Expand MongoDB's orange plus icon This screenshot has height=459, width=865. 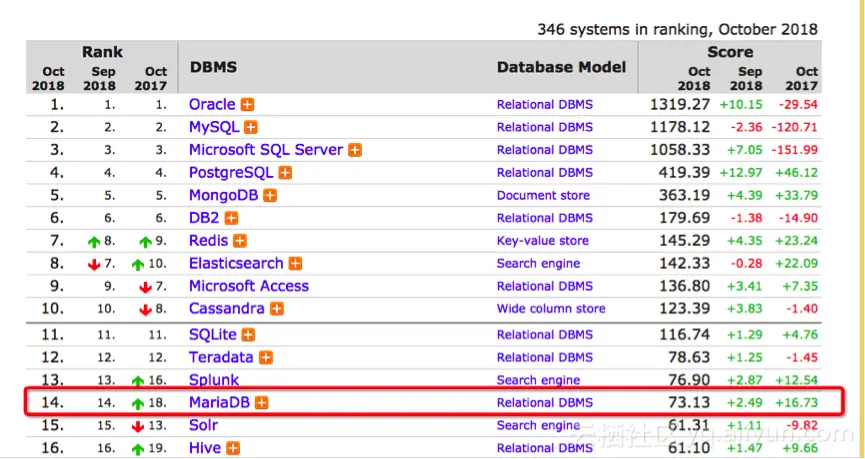[270, 196]
